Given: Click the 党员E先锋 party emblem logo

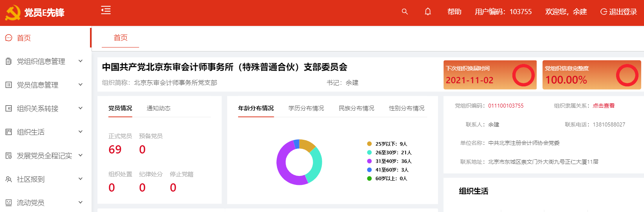Looking at the screenshot, I should 13,13.
